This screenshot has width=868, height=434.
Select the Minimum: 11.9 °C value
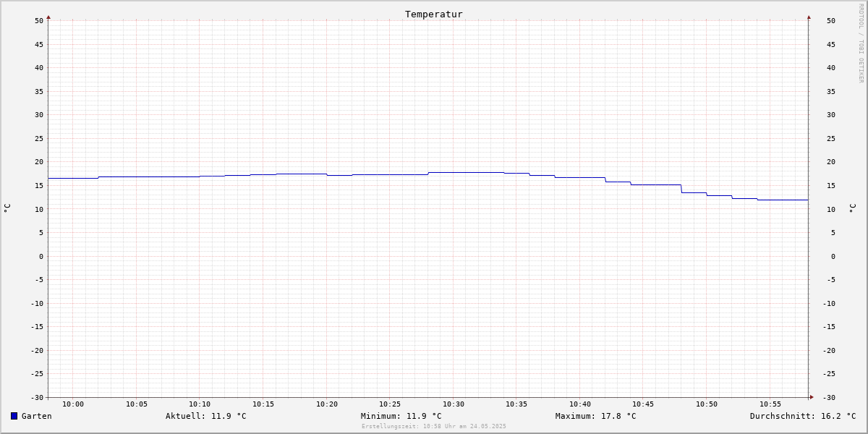point(401,416)
